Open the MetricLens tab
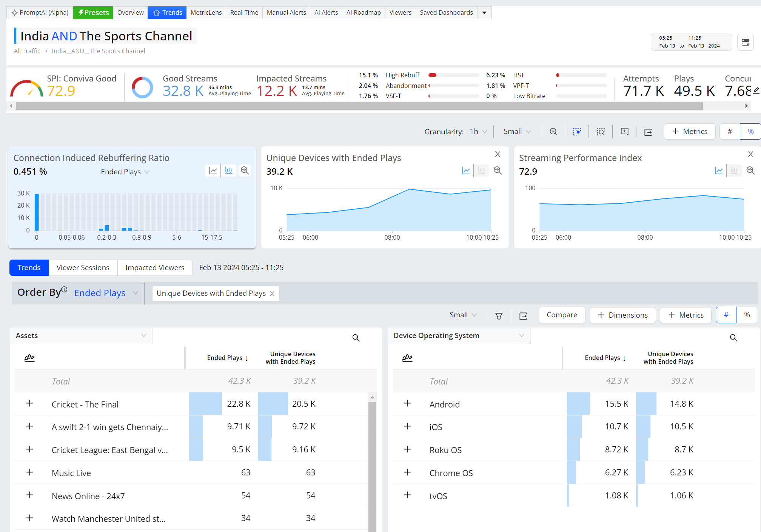Screen dimensions: 761x532 click(x=206, y=12)
